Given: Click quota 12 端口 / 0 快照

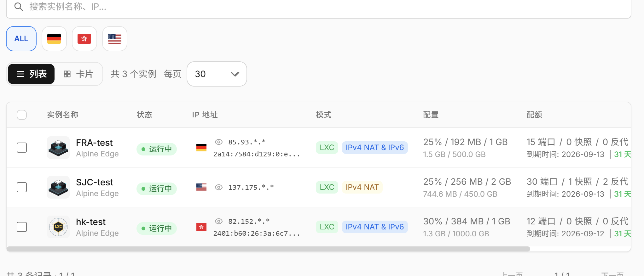Looking at the screenshot, I should pos(559,222).
